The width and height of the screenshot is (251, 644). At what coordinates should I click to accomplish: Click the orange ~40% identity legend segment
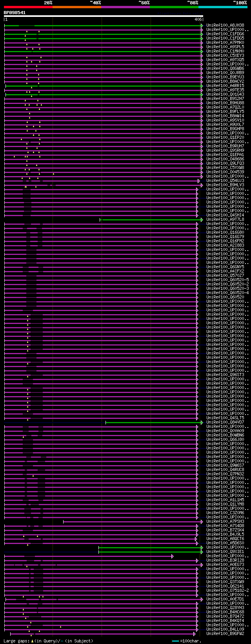pyautogui.click(x=77, y=7)
